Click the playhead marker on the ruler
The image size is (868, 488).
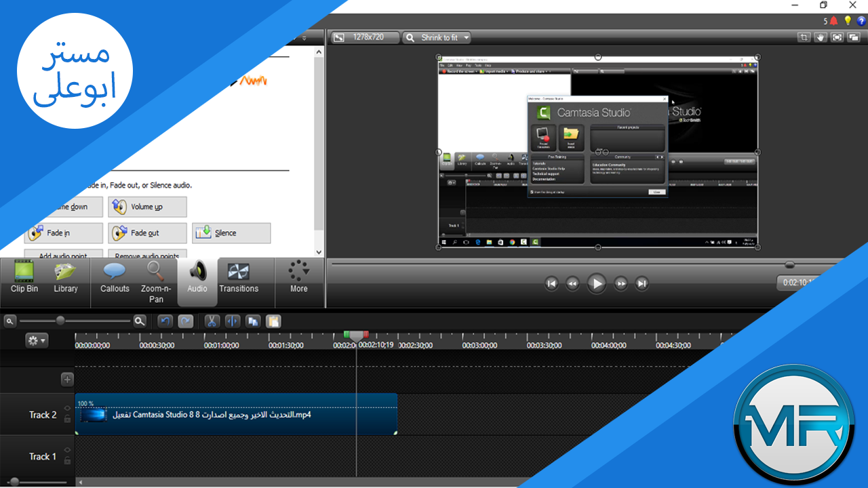pyautogui.click(x=356, y=337)
